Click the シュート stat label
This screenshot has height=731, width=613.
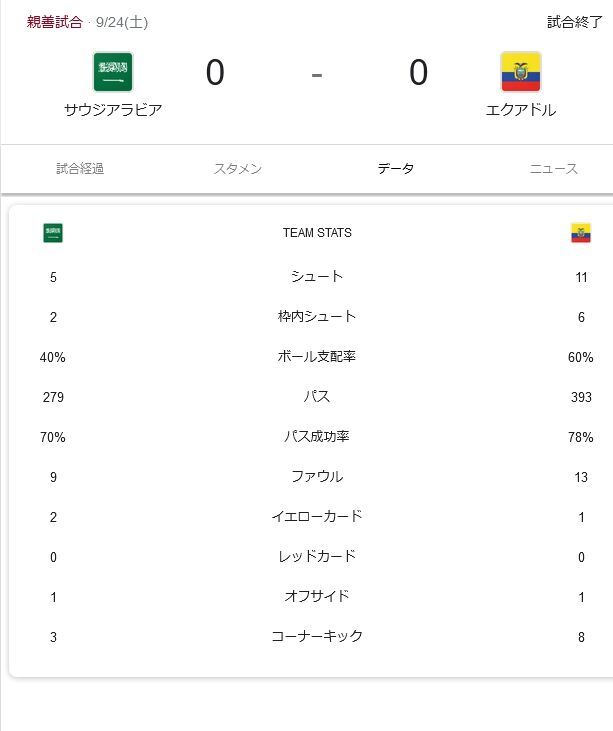(x=317, y=277)
